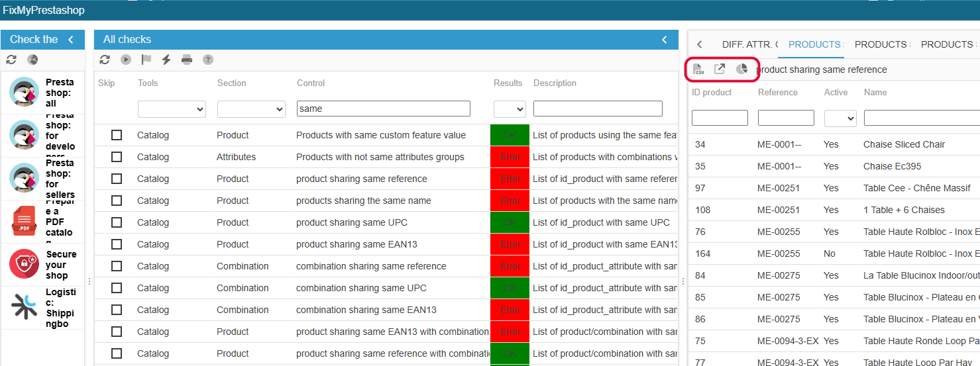
Task: Switch to the DIFF. ATTR. tab
Action: (x=750, y=44)
